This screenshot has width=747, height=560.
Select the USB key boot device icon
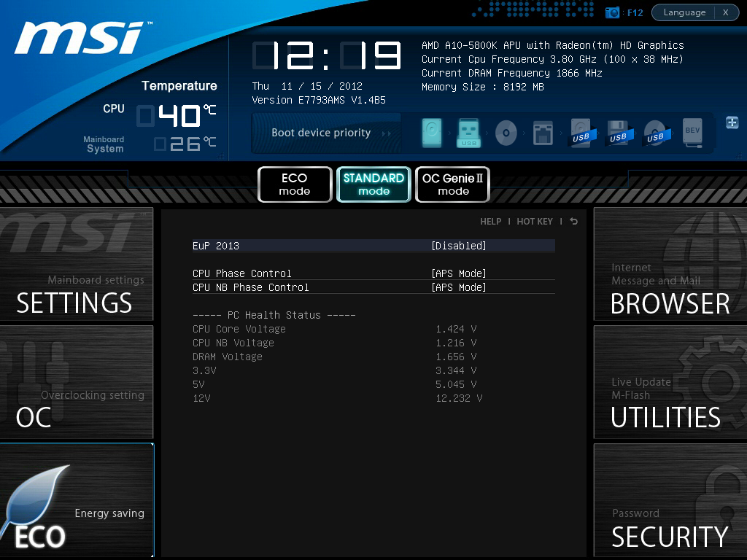pos(469,133)
